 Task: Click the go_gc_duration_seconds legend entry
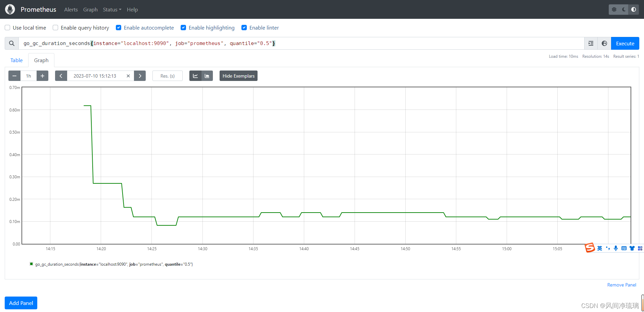(x=114, y=264)
